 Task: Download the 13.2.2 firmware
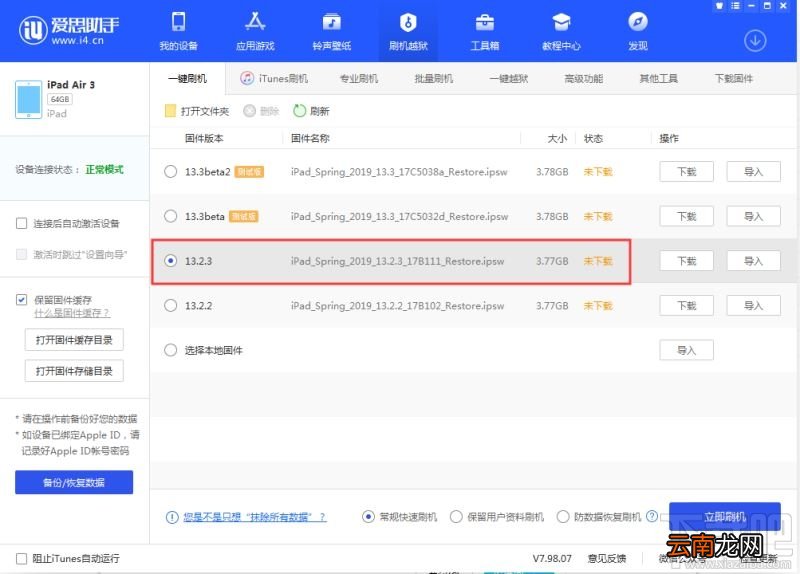pos(686,306)
